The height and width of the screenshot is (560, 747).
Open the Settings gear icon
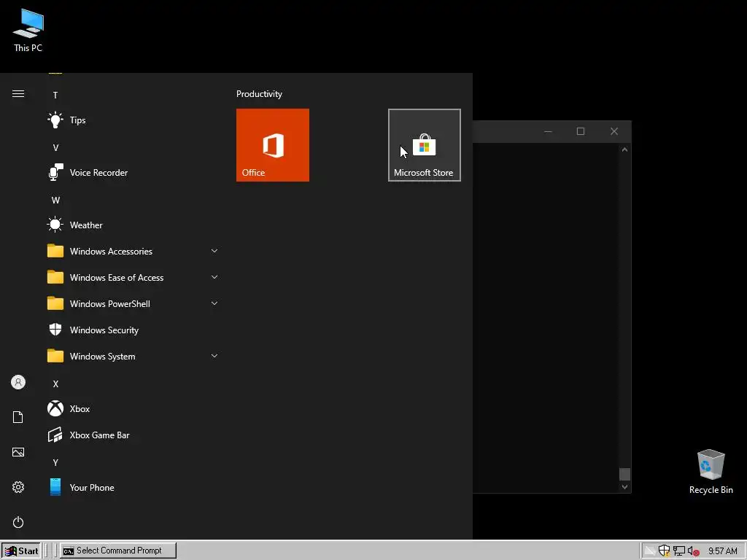(x=18, y=487)
